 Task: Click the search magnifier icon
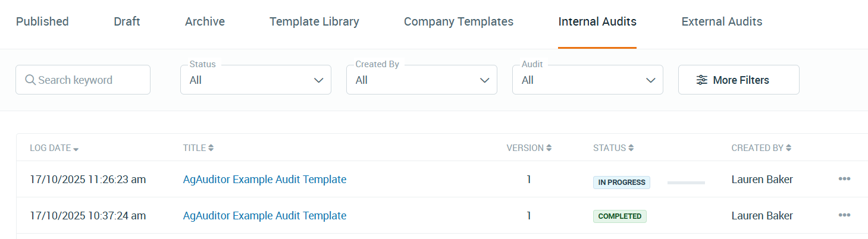(x=30, y=80)
